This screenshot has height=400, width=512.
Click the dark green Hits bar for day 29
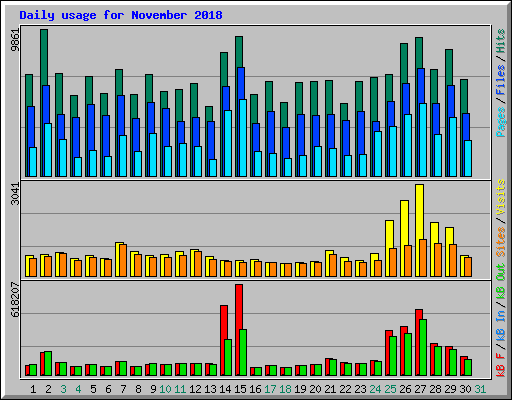pyautogui.click(x=449, y=68)
